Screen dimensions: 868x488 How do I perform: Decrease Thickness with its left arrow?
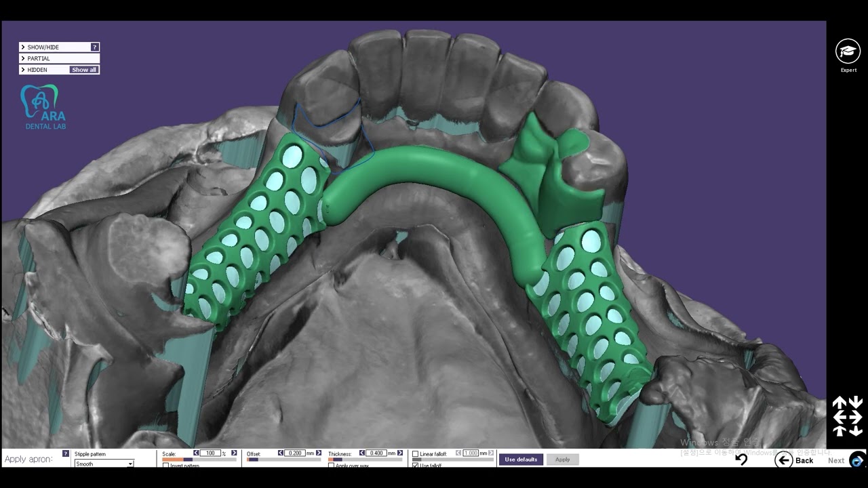[x=362, y=453]
